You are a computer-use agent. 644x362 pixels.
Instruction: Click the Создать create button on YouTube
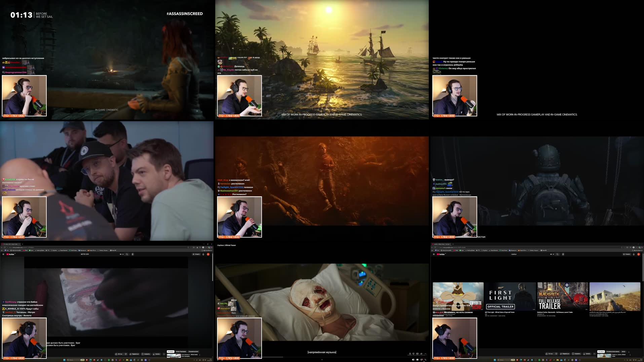196,255
